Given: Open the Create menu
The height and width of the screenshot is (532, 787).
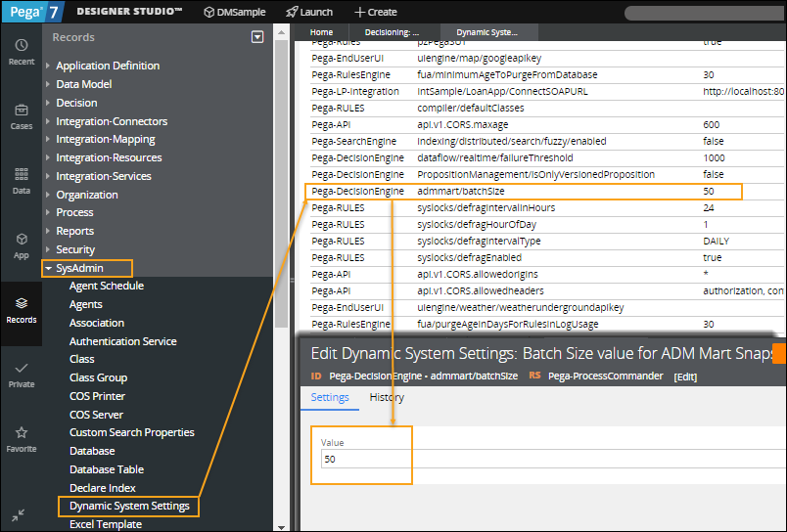Looking at the screenshot, I should [x=376, y=12].
